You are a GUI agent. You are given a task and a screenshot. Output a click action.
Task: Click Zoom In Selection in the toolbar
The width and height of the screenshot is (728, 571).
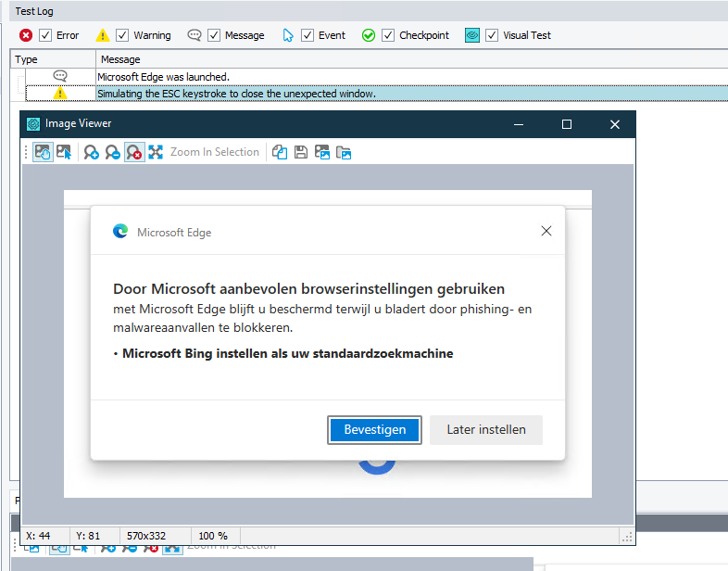click(215, 152)
